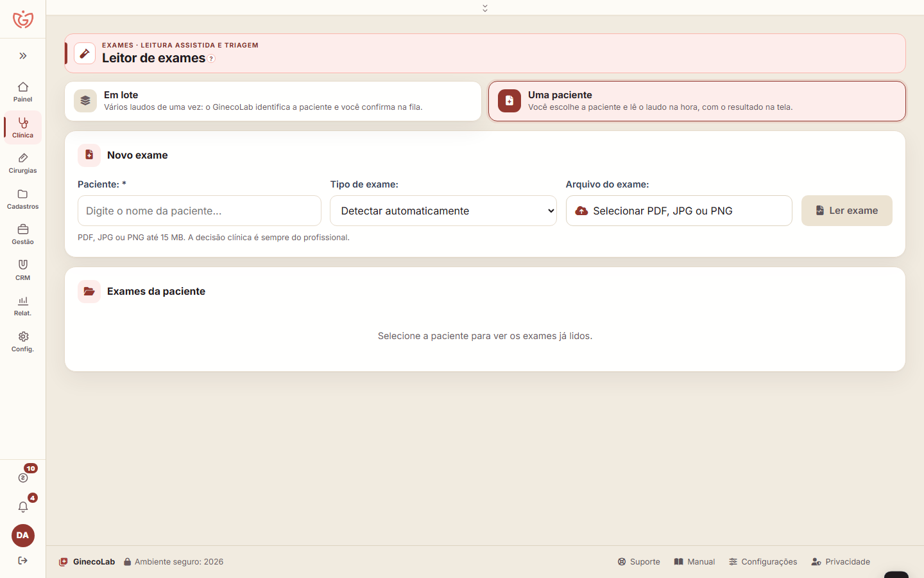This screenshot has width=924, height=578.
Task: Expand the sidebar with the double-chevron icon
Action: click(23, 56)
